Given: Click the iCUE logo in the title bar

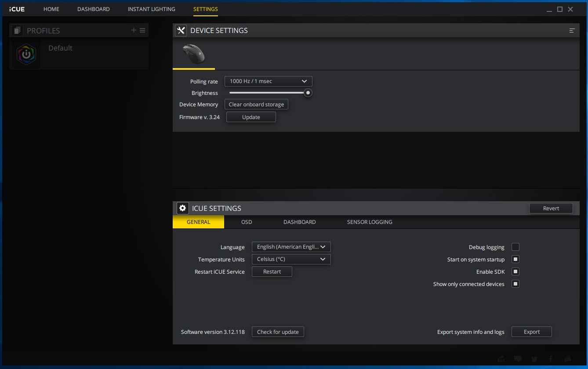Looking at the screenshot, I should [x=17, y=9].
